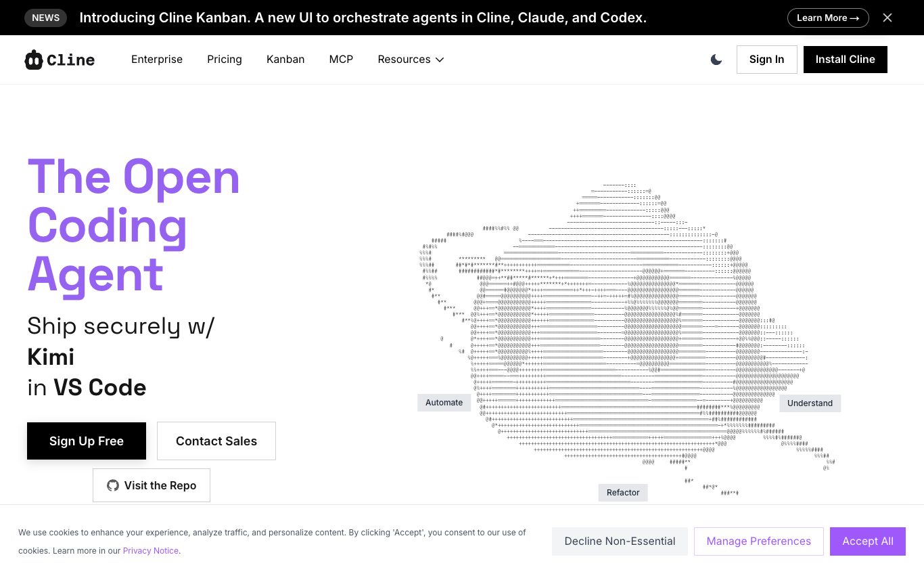
Task: Expand the Resources dropdown chevron
Action: coord(440,60)
